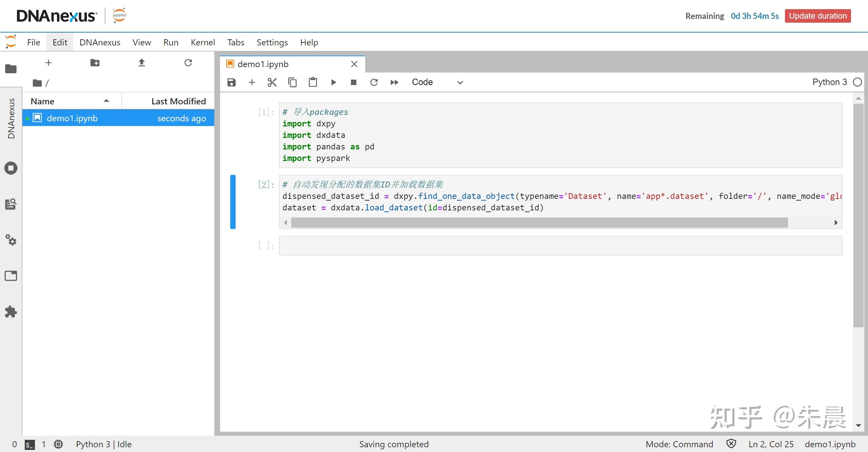Click the terminal icon in status bar

(29, 445)
